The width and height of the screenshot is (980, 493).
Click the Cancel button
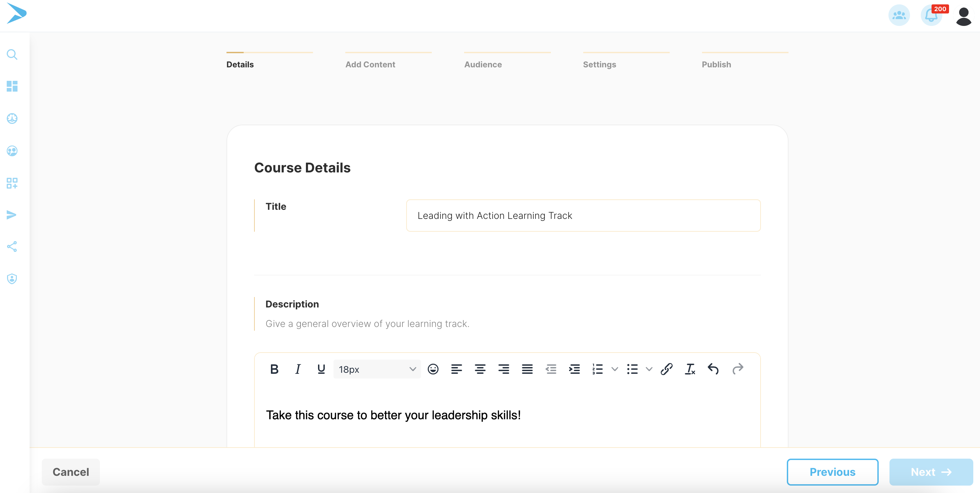pos(71,472)
